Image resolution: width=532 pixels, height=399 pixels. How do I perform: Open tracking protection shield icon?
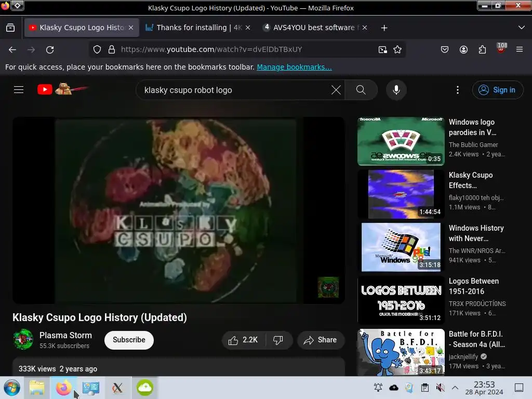click(97, 49)
